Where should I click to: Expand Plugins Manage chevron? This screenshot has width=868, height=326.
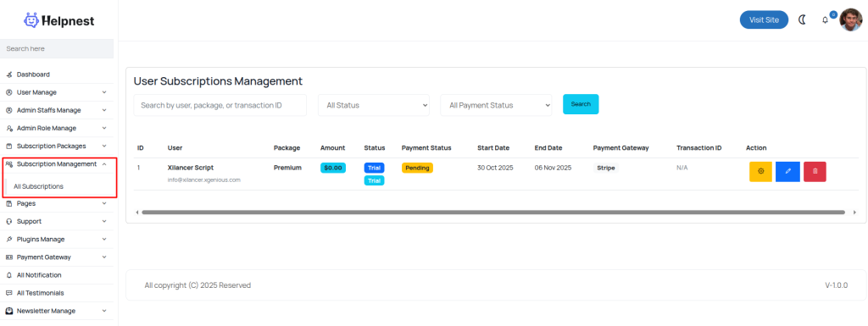(104, 240)
